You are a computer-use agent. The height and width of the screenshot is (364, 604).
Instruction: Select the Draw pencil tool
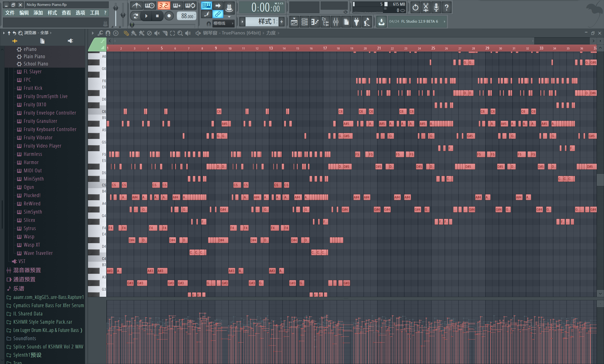[126, 33]
